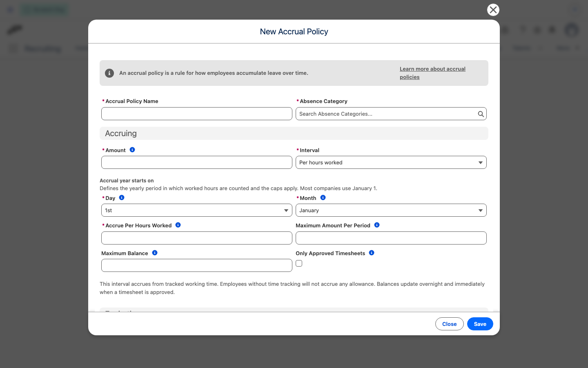Viewport: 588px width, 368px height.
Task: Open info icon beside Maximum Amount Per Period
Action: coord(377,225)
